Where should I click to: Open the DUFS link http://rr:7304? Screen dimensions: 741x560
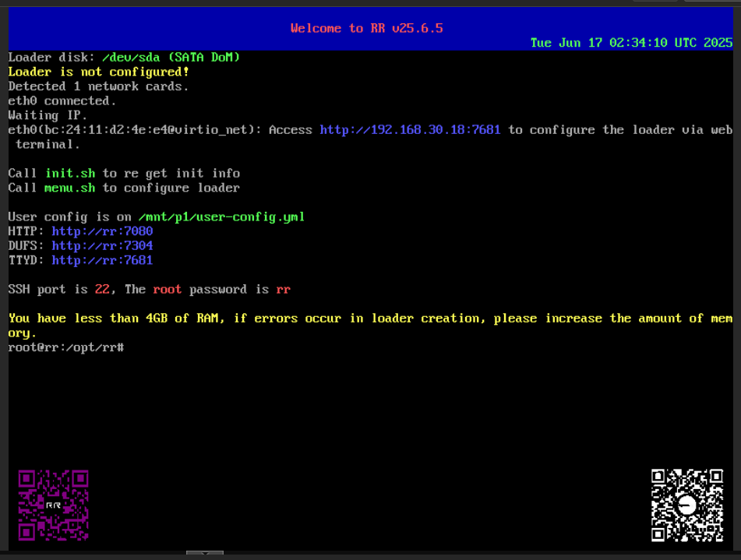102,246
